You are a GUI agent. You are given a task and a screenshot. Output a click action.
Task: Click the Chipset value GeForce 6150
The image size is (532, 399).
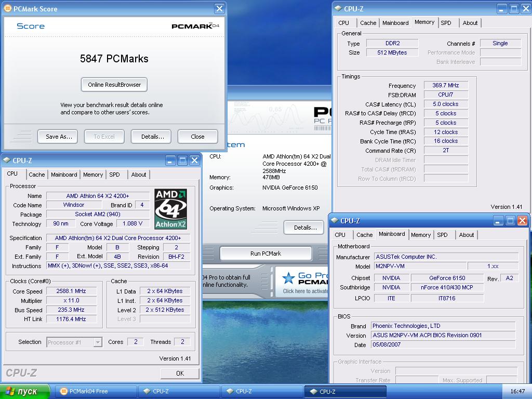pos(447,278)
